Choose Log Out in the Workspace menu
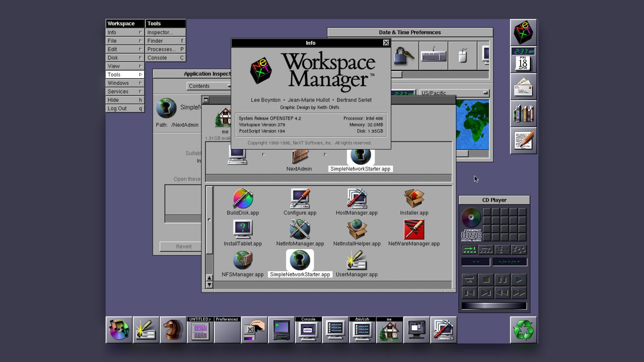644x362 pixels. tap(125, 108)
